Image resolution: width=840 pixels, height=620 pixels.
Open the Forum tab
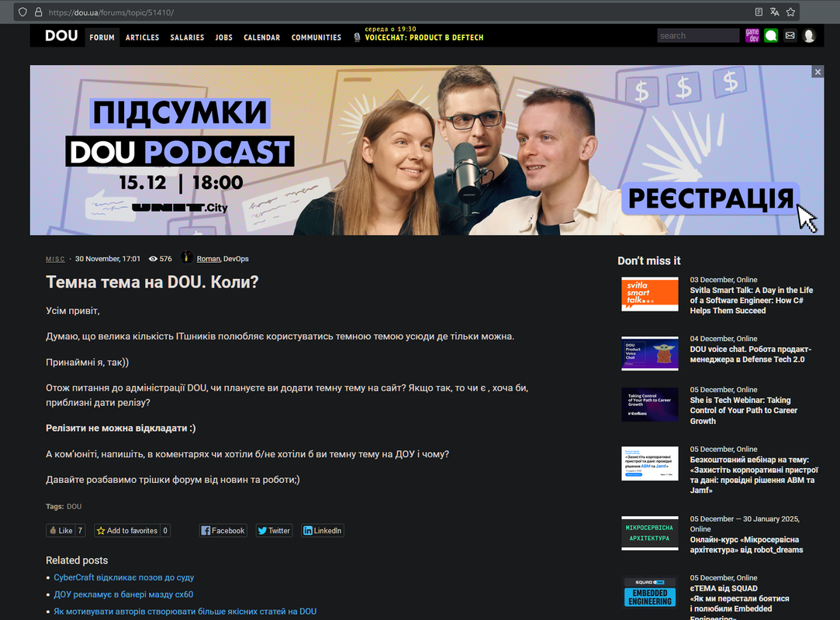pyautogui.click(x=102, y=37)
